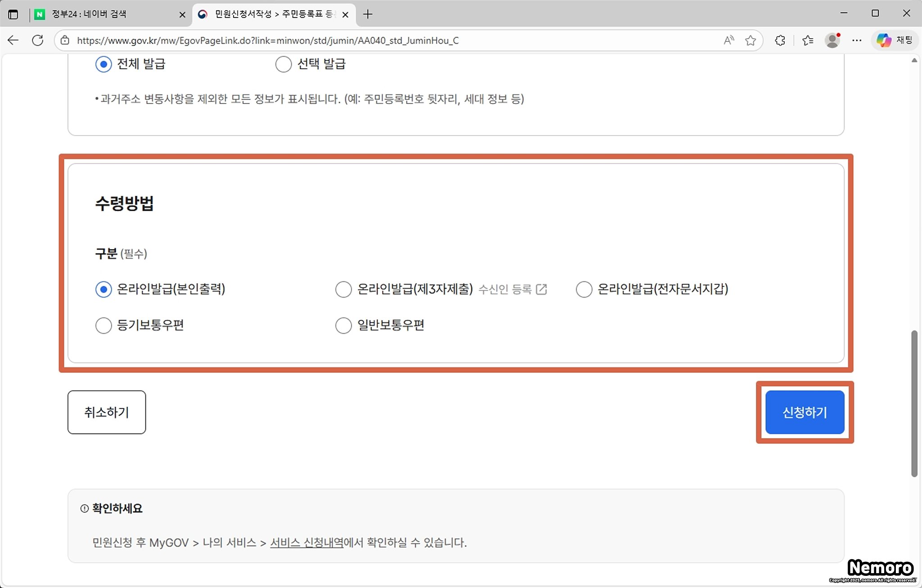
Task: Refresh the current page
Action: coord(38,41)
